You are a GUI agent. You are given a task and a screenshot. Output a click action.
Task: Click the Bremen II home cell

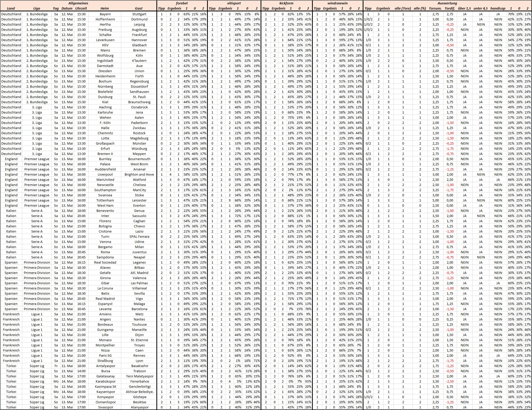(105, 154)
